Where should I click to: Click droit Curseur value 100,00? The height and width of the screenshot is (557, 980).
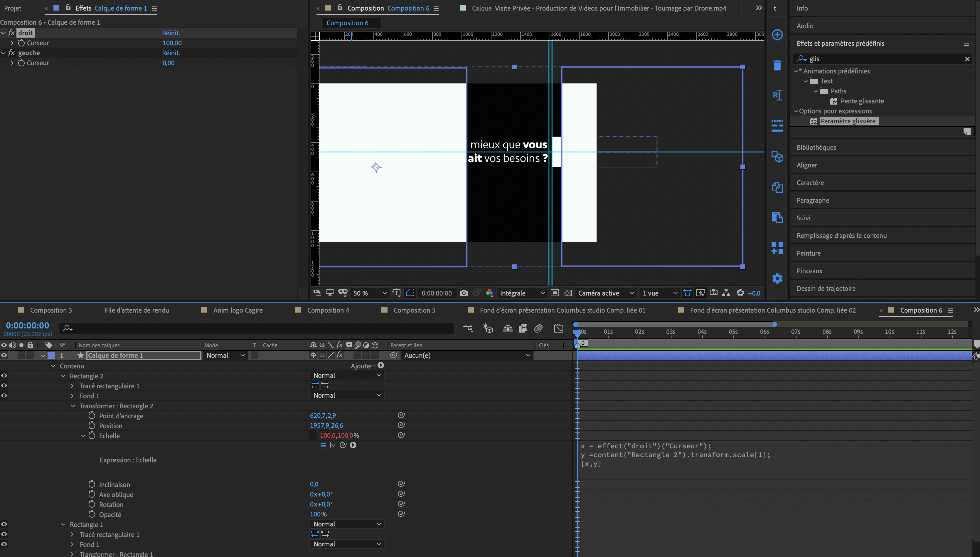[x=172, y=43]
